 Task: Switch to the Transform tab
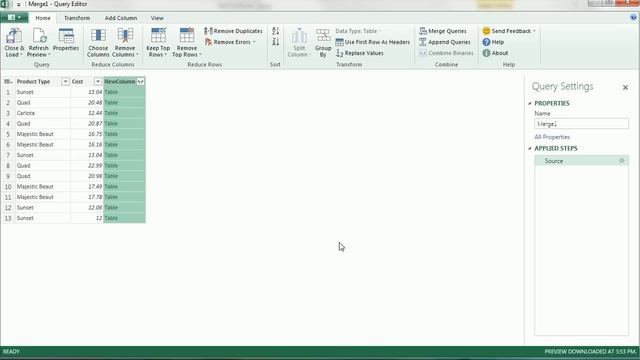[x=77, y=18]
